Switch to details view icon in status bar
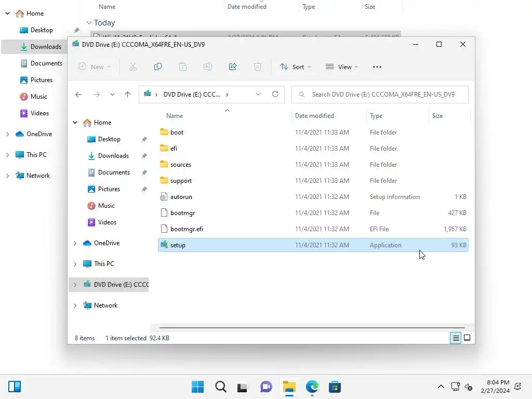The width and height of the screenshot is (532, 399). pos(456,338)
